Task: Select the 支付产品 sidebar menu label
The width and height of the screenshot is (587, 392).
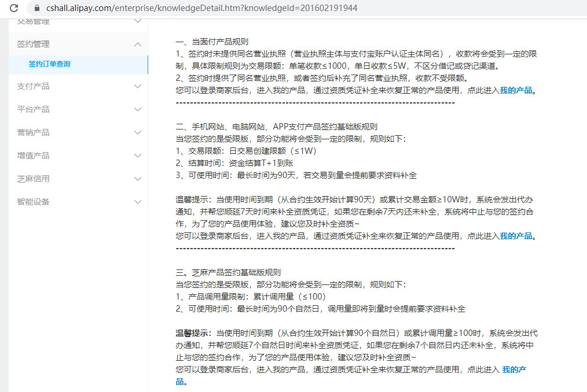Action: coord(33,86)
